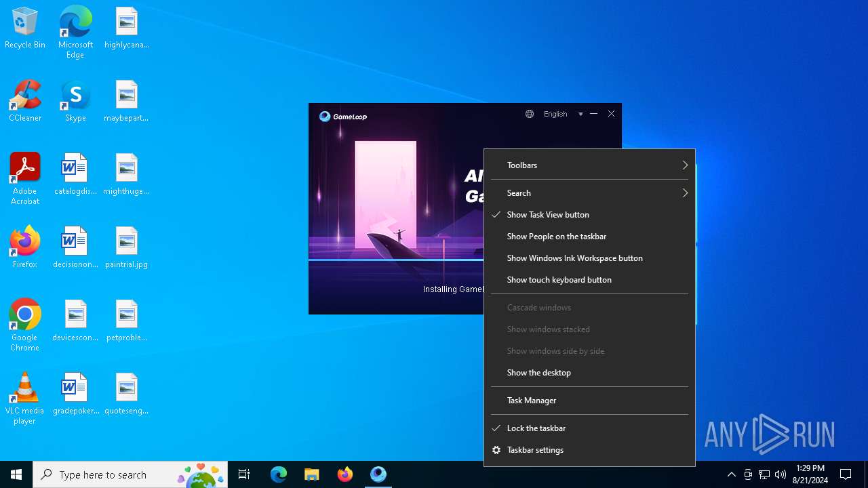This screenshot has height=488, width=868.
Task: Open Task View from the taskbar
Action: tap(244, 474)
